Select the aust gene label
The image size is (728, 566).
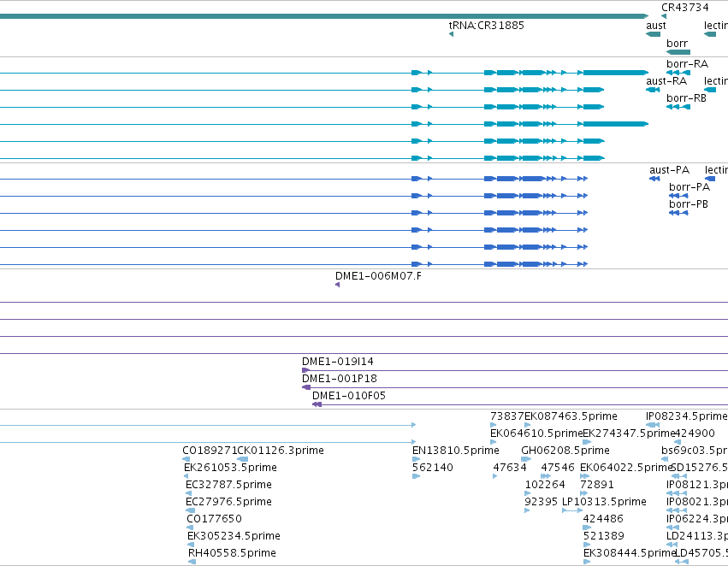tap(655, 26)
